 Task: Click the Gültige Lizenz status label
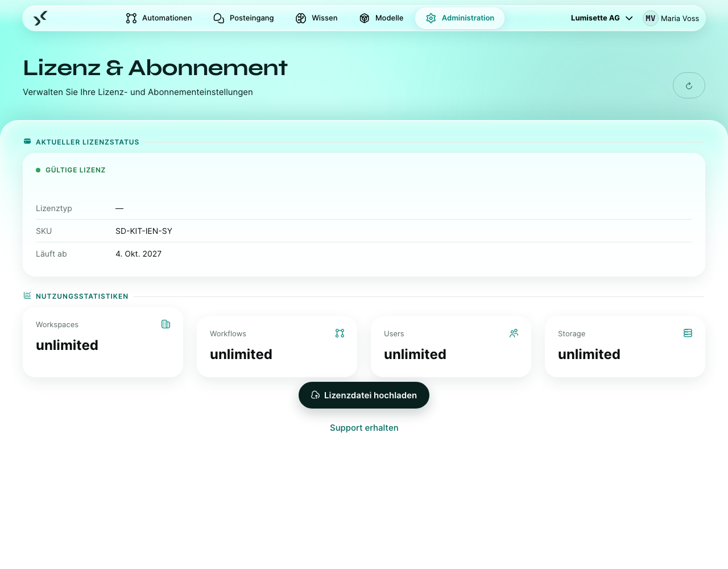[76, 170]
